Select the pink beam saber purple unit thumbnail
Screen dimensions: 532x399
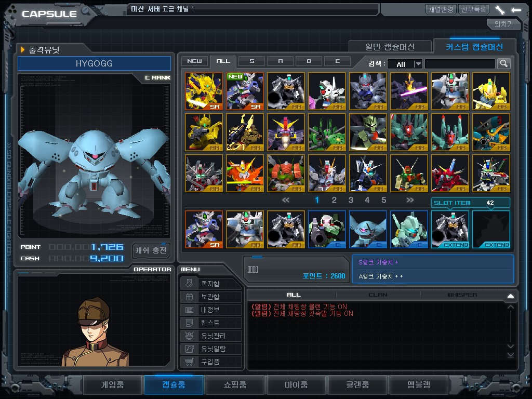click(x=409, y=91)
